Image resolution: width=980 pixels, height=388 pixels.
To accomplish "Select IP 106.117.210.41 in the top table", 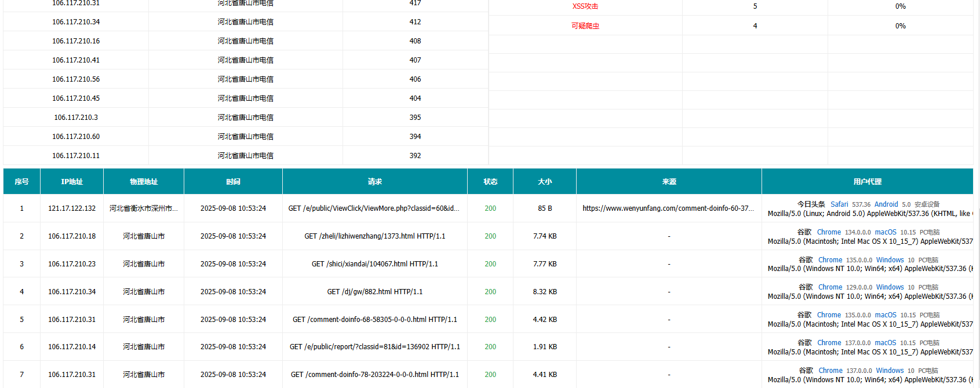I will point(76,60).
